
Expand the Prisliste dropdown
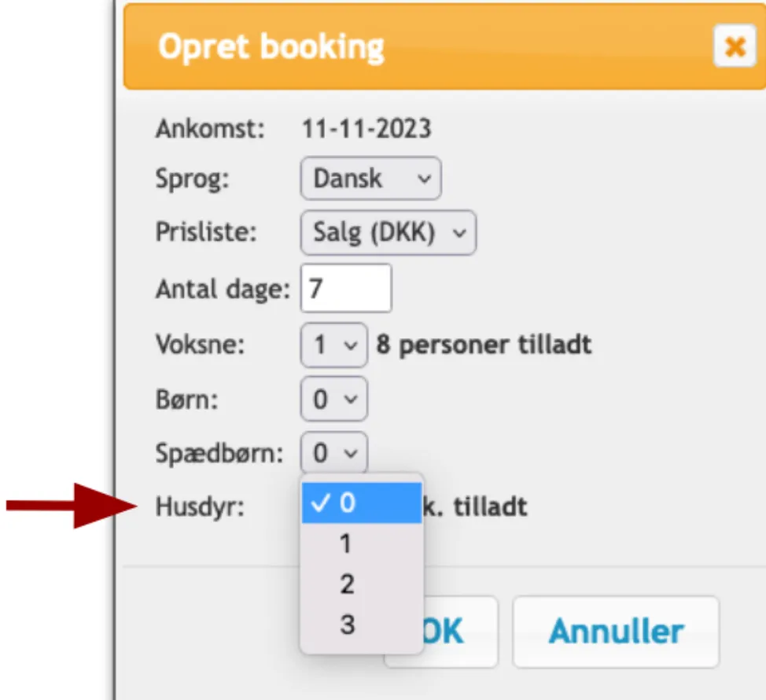point(388,233)
